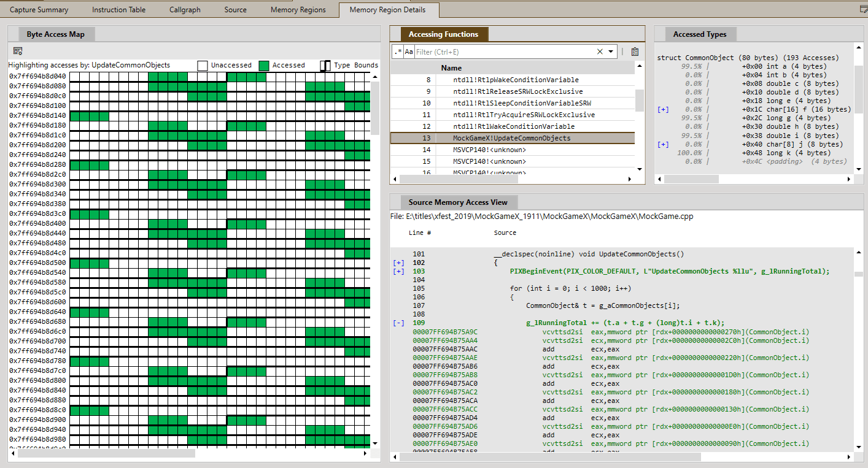The width and height of the screenshot is (868, 468).
Task: Toggle case-sensitive matching (Aa) in filter
Action: click(x=409, y=52)
